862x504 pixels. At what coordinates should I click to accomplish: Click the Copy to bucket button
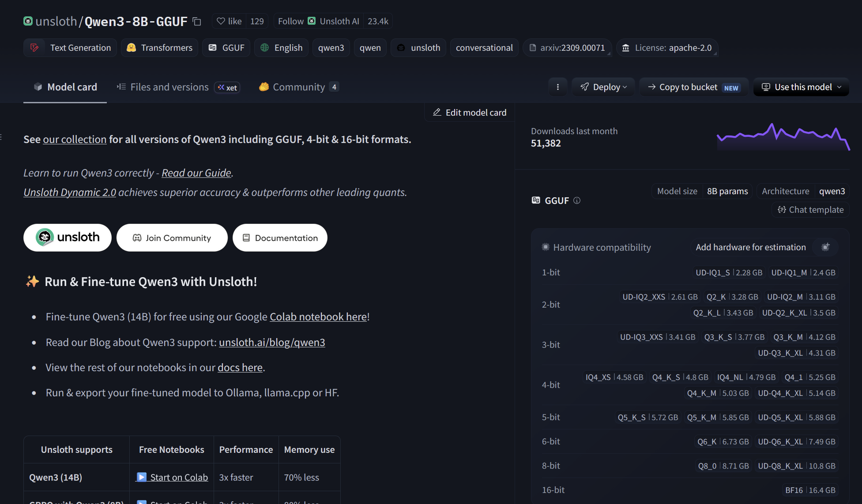coord(694,87)
